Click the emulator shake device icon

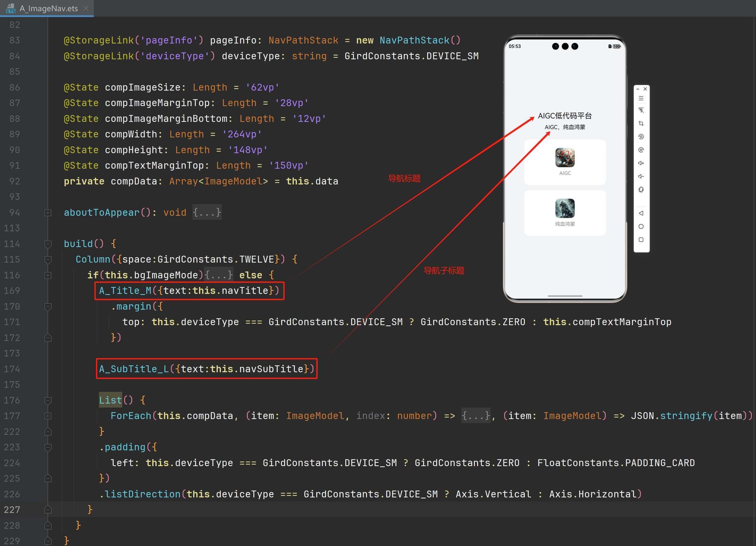[641, 190]
